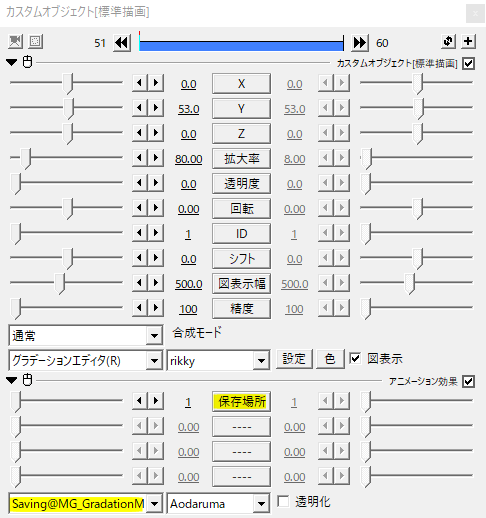Screen dimensions: 486x518
Task: Uncheck the 図表示 checkbox
Action: point(355,359)
